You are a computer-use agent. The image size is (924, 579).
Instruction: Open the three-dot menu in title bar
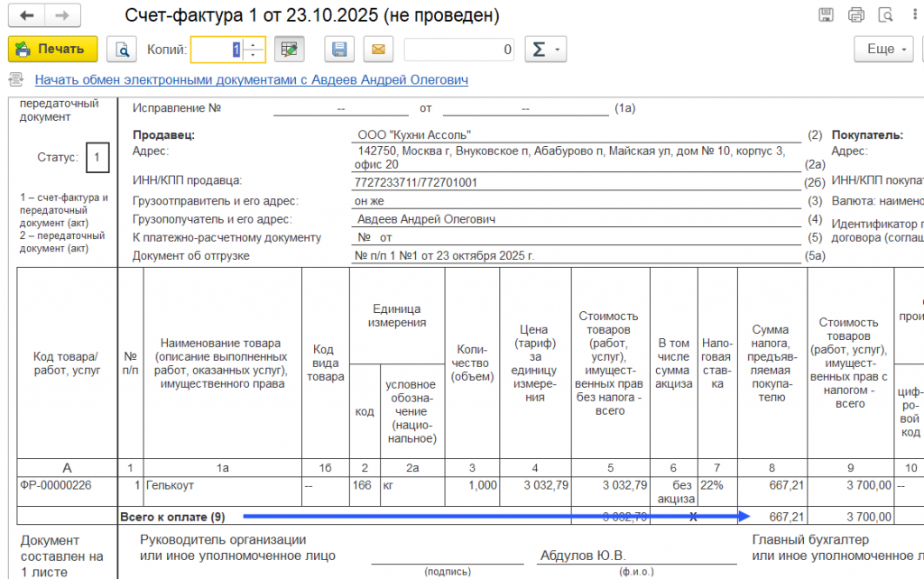(x=915, y=15)
